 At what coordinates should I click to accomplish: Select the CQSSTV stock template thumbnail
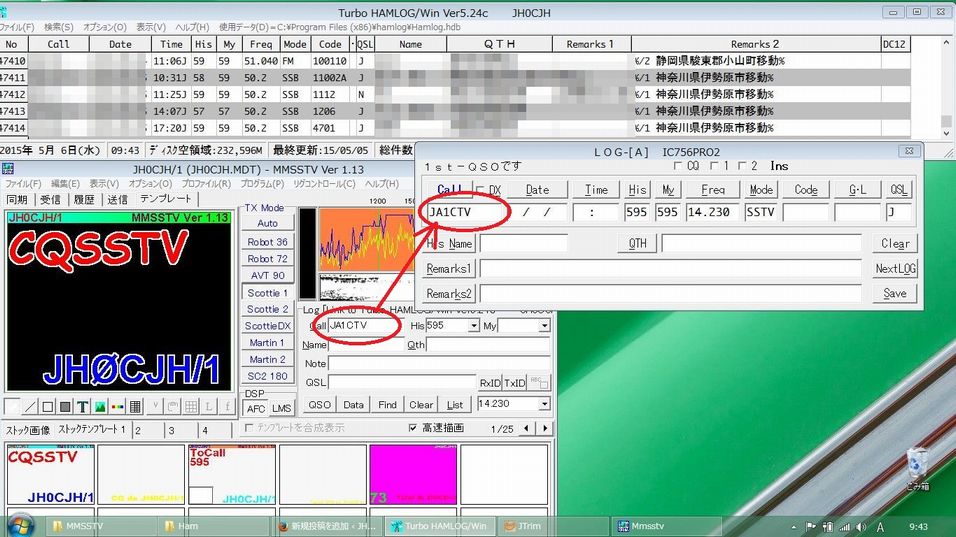pos(51,475)
